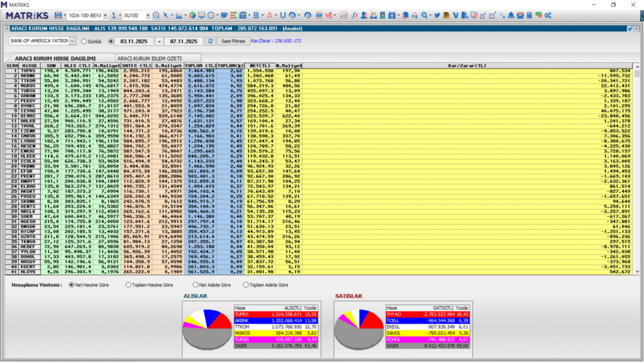Open the alarm bell icon
Viewport: 644px width, 362px height.
pos(512,14)
